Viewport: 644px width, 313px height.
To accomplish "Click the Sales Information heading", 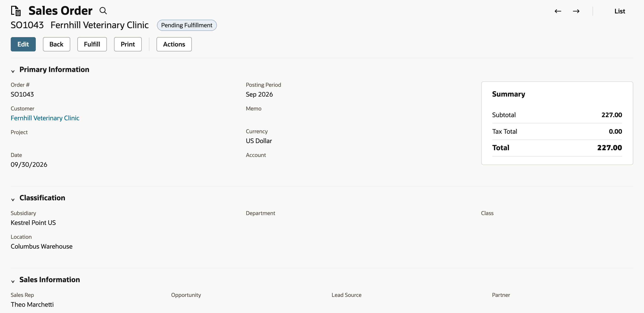I will 50,279.
